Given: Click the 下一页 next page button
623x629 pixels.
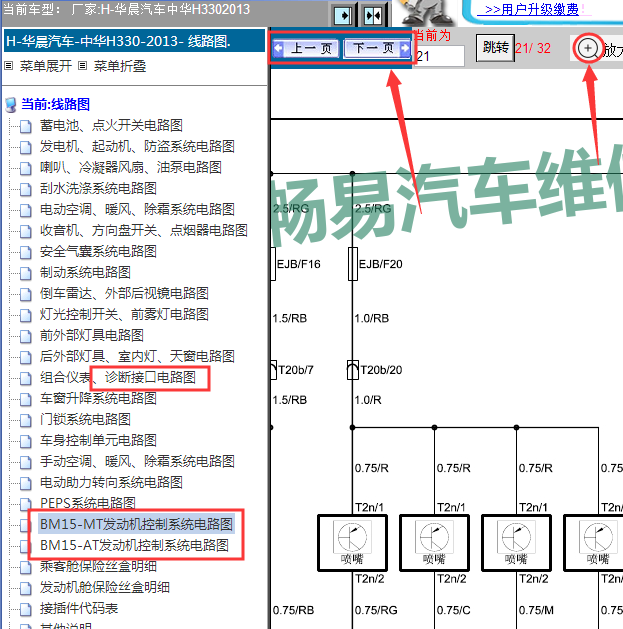Looking at the screenshot, I should click(377, 49).
